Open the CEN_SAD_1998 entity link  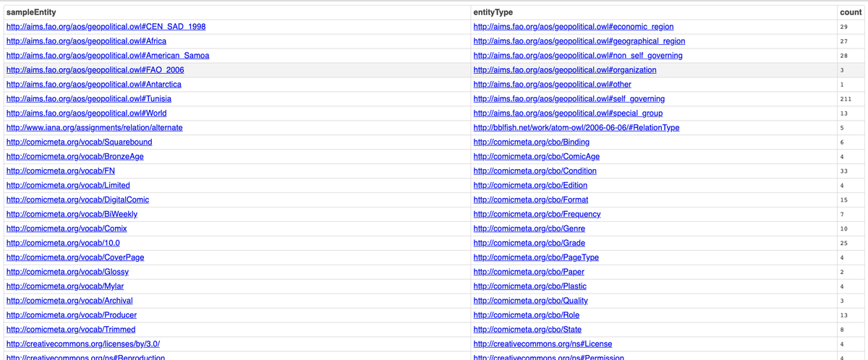click(106, 27)
